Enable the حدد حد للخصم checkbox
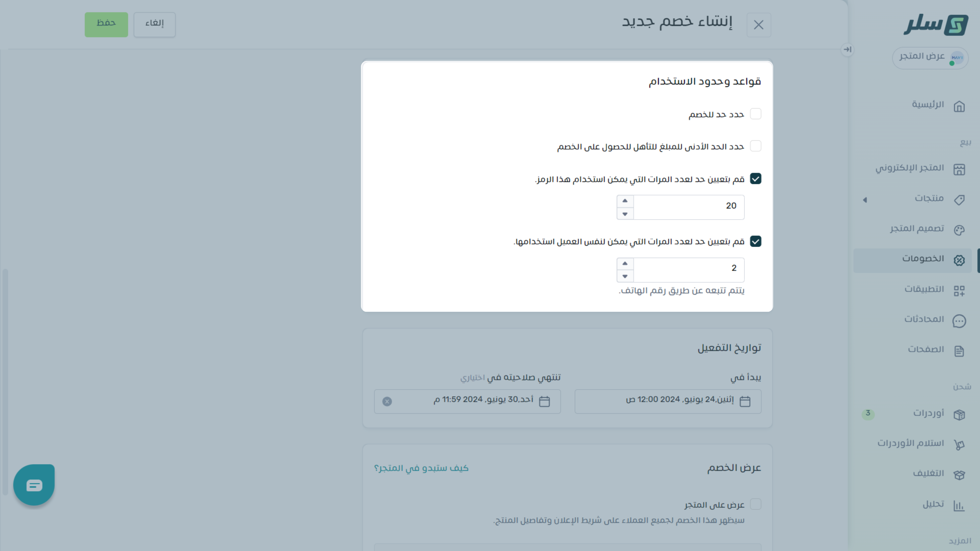980x551 pixels. pyautogui.click(x=756, y=114)
